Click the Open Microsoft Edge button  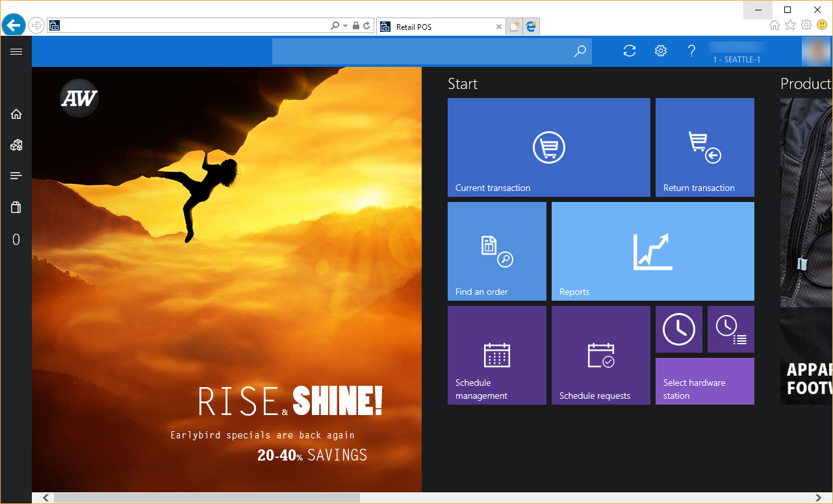pyautogui.click(x=532, y=27)
